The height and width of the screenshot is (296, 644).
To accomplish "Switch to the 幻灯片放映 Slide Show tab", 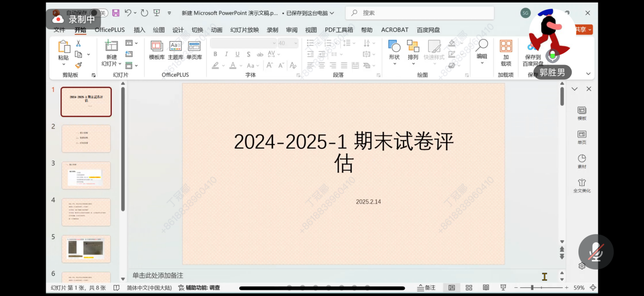I will pos(244,30).
